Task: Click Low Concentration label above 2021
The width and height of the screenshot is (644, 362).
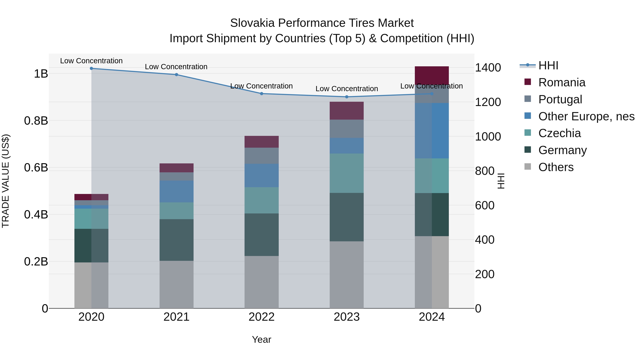Action: click(176, 67)
